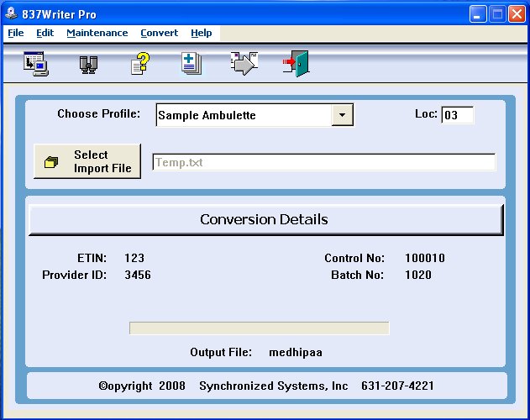Viewport: 530px width, 420px height.
Task: Click the phone number 631-207-4221
Action: pyautogui.click(x=397, y=386)
